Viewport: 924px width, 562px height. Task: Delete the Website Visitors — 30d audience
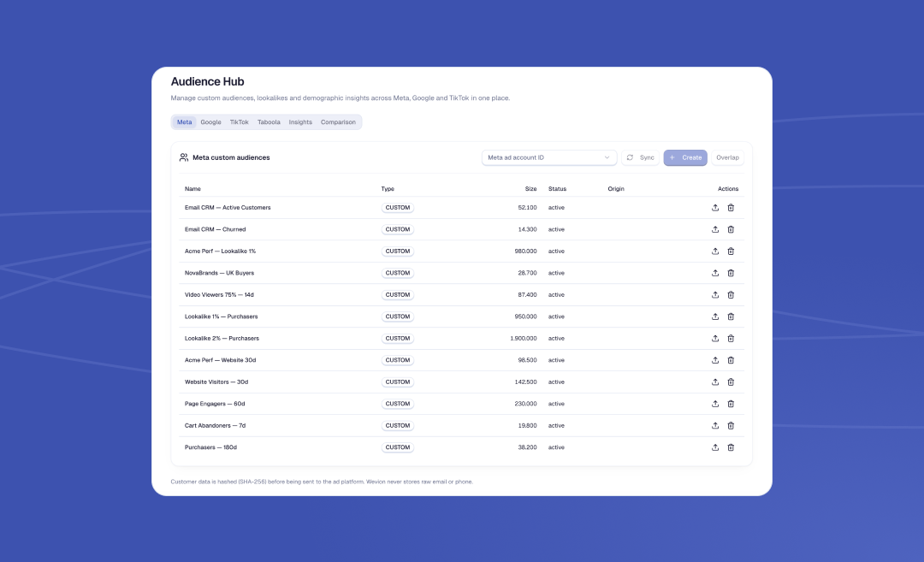[x=731, y=382]
